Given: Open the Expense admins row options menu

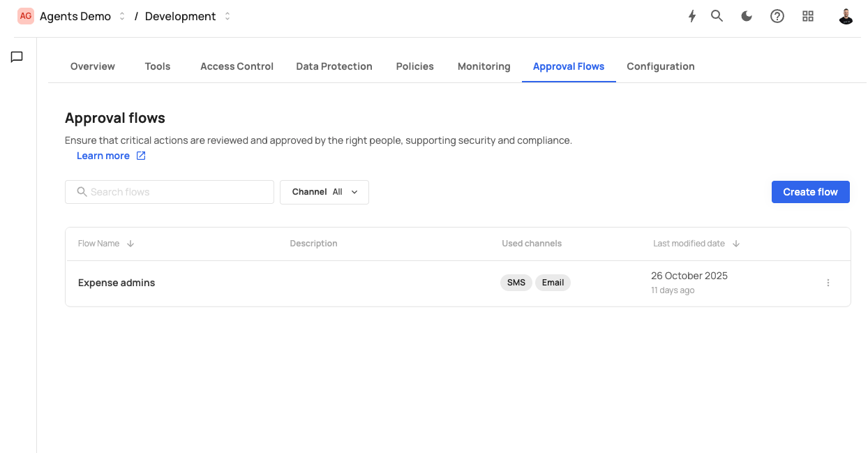Looking at the screenshot, I should coord(828,283).
